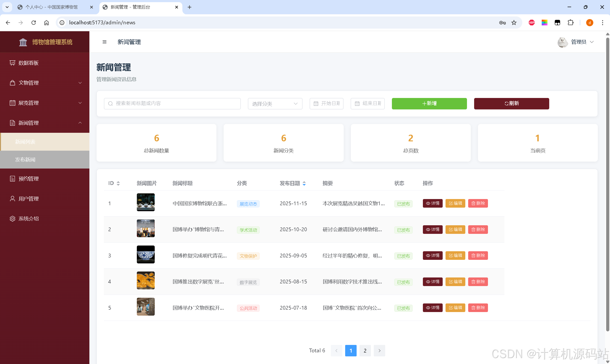
Task: Click green 新增 button
Action: (x=429, y=103)
